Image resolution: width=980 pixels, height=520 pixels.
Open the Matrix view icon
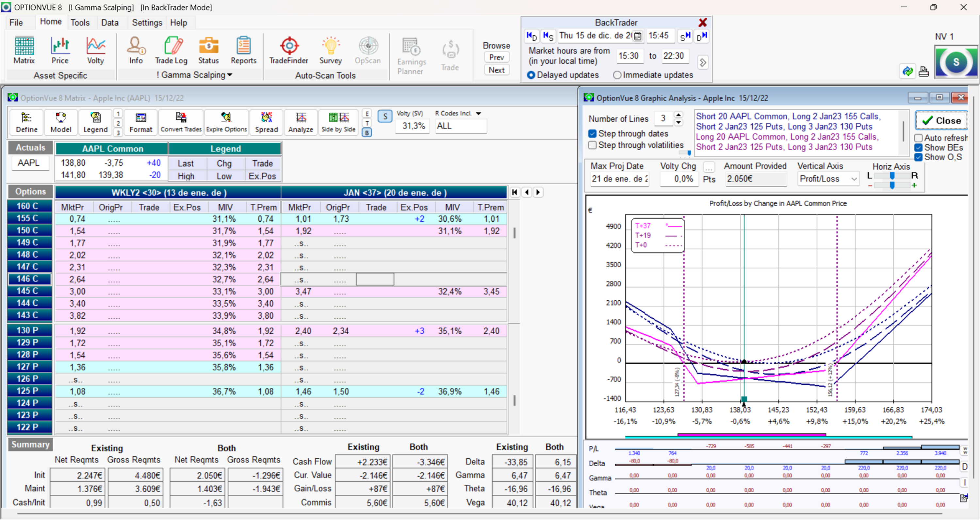point(24,50)
